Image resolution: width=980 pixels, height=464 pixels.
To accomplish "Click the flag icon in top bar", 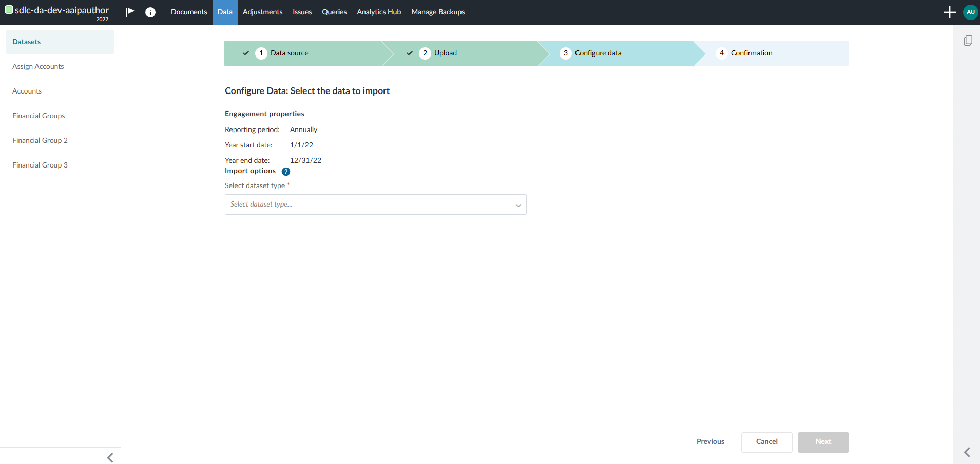I will [x=130, y=12].
